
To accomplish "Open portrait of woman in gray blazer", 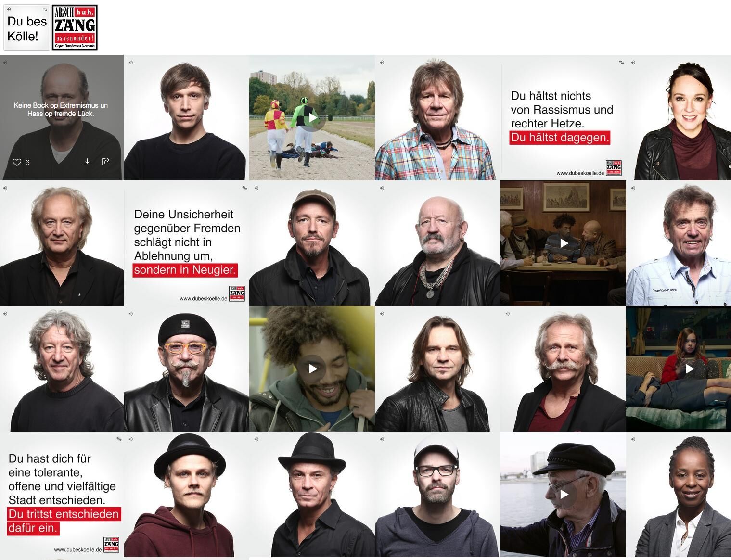I will tap(679, 495).
